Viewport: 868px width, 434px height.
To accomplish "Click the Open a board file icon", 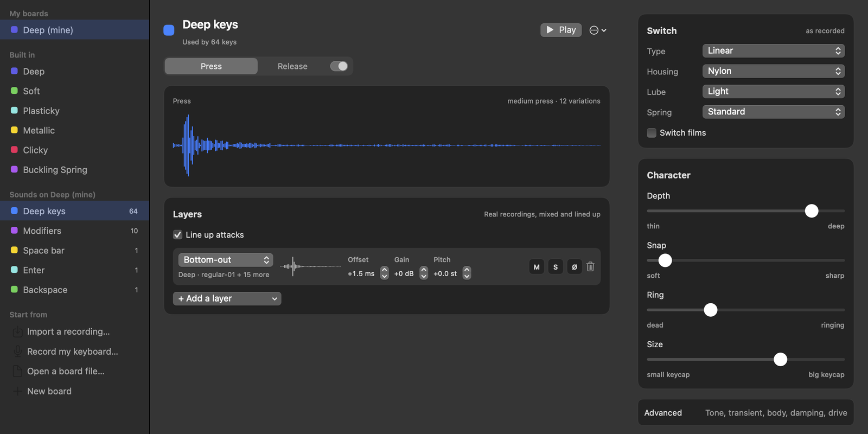I will [x=17, y=371].
